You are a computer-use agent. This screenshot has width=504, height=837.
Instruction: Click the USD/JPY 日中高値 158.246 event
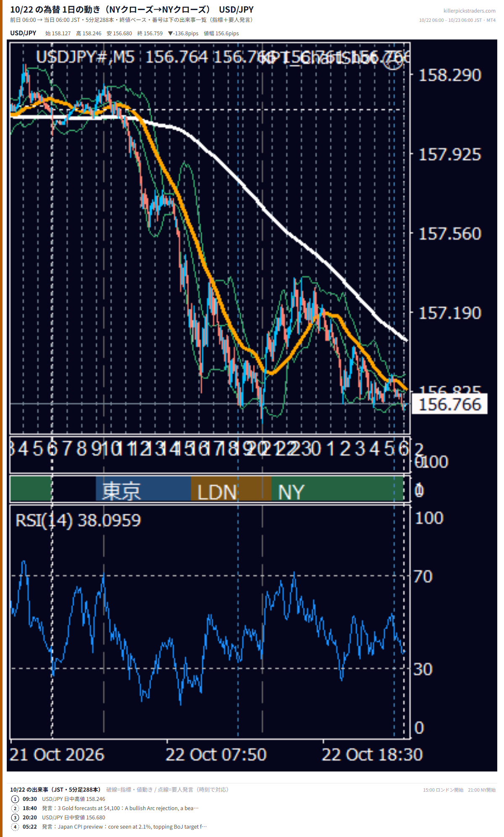pos(73,799)
